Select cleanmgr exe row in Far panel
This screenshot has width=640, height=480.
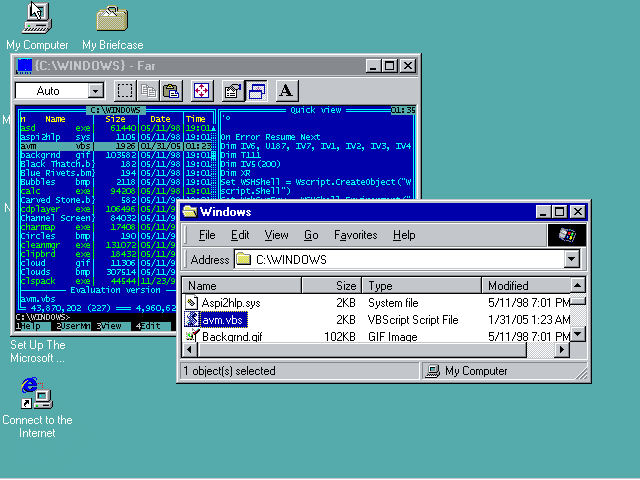tap(98, 244)
